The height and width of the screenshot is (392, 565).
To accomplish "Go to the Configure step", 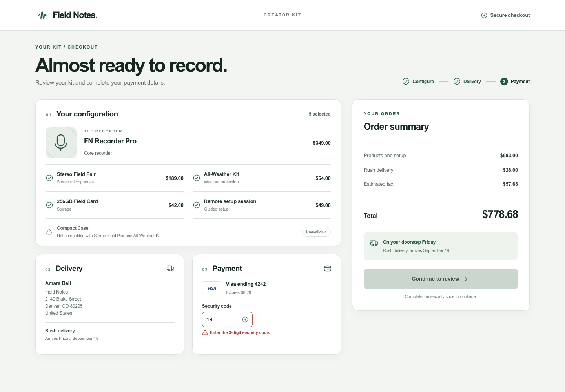I will 418,82.
